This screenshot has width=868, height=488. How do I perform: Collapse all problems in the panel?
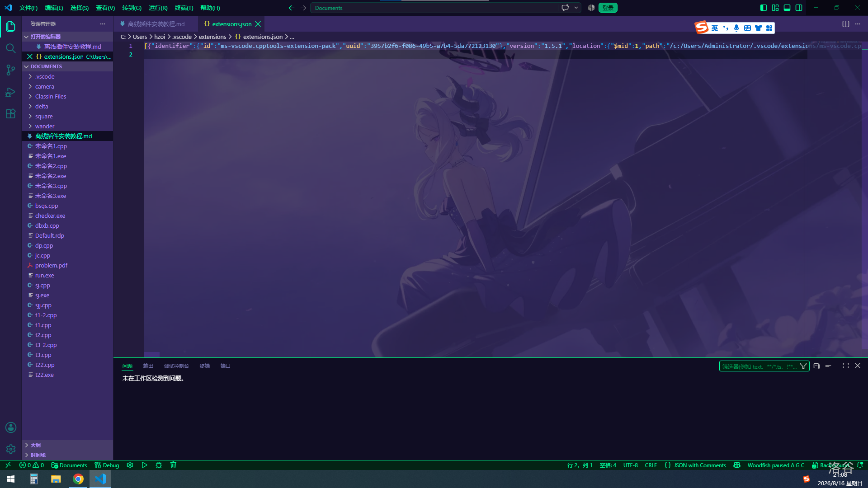[x=816, y=366]
